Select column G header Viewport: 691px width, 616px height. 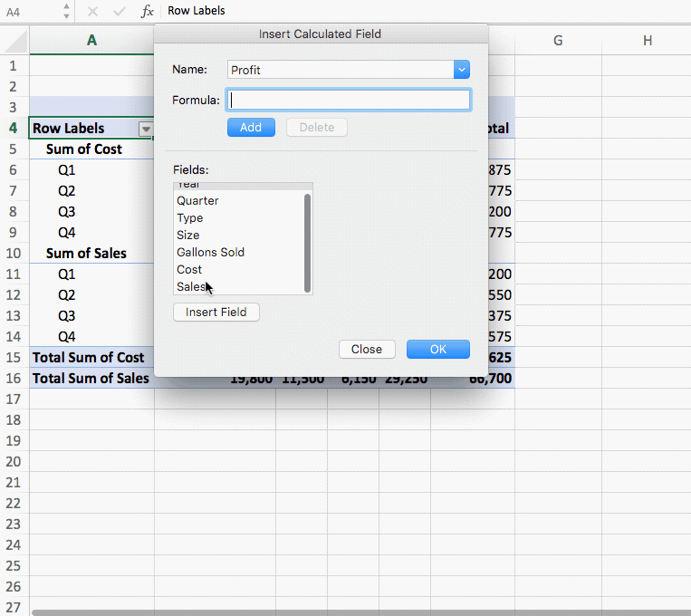pos(557,41)
